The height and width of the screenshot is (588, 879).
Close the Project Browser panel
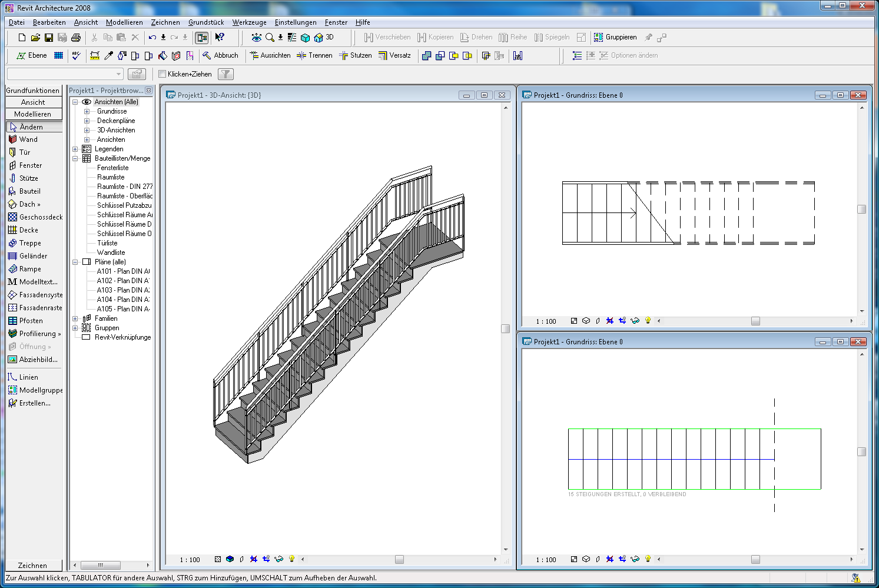tap(149, 91)
